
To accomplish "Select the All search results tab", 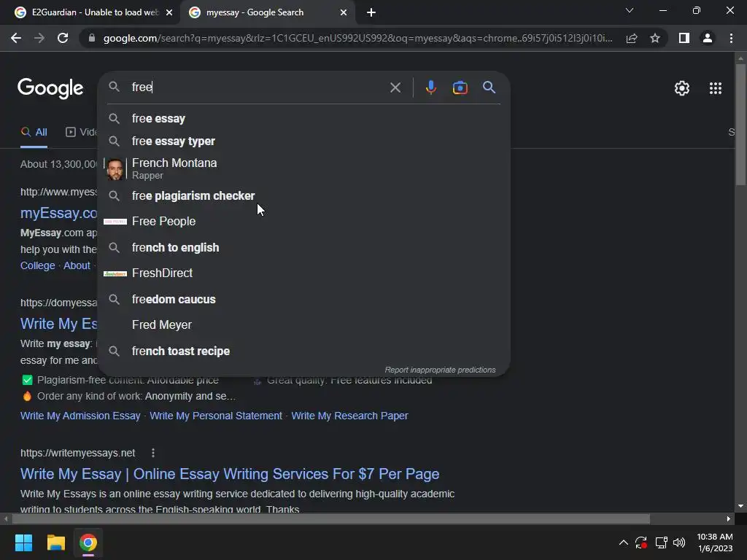I will (x=34, y=133).
